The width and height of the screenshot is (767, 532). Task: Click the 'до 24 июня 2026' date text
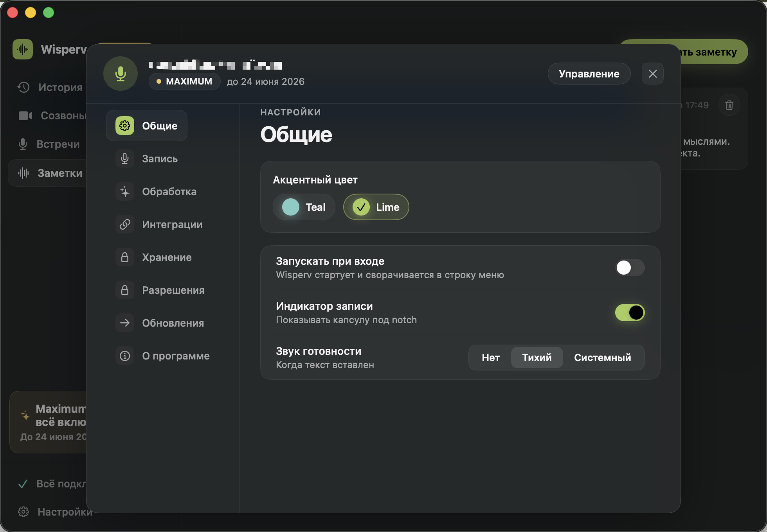[x=265, y=81]
